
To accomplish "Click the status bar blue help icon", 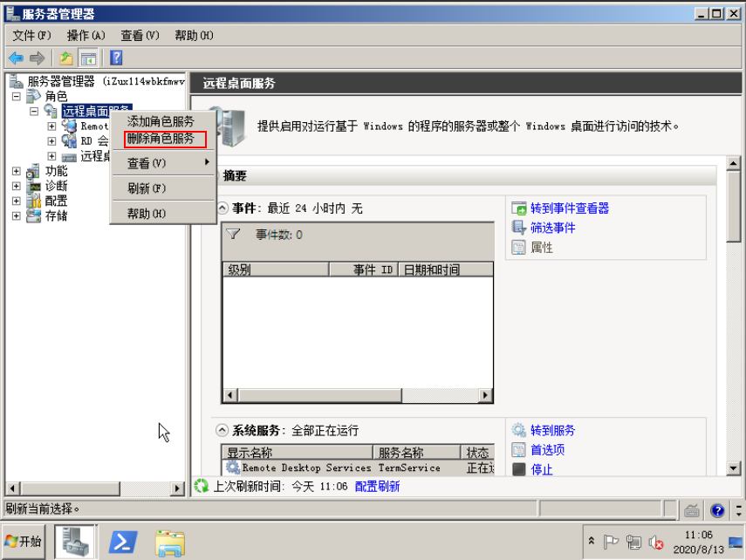I will pyautogui.click(x=717, y=510).
